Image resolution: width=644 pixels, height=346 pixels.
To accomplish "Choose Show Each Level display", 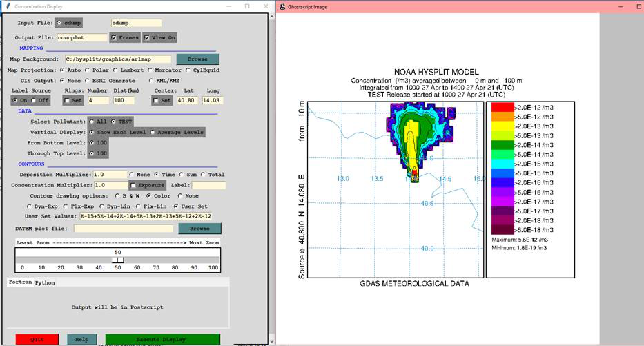I will (92, 133).
